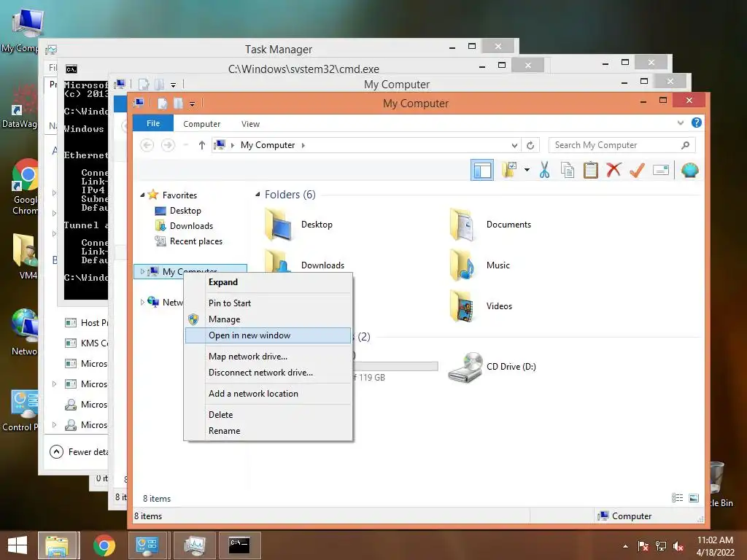
Task: Click the muted volume tray icon
Action: click(678, 546)
